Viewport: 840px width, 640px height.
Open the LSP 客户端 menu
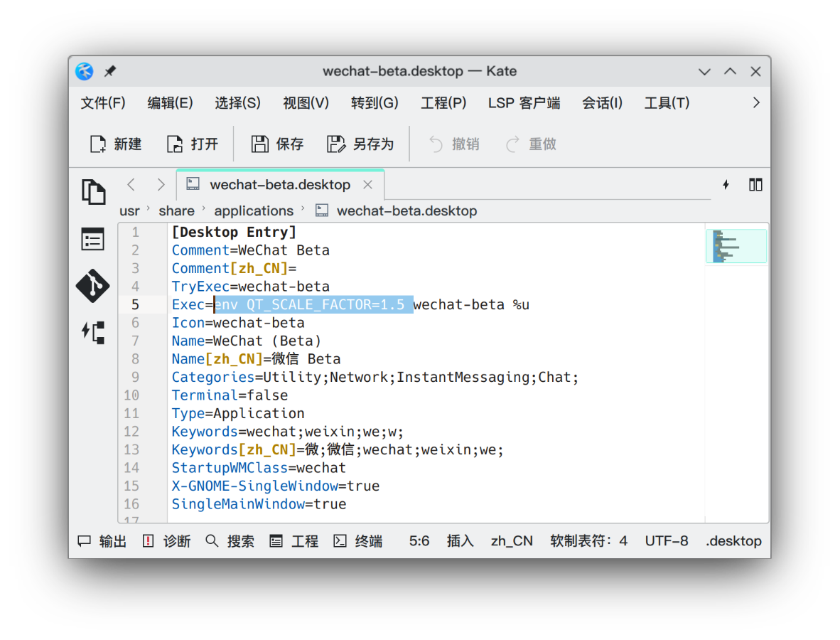point(524,102)
